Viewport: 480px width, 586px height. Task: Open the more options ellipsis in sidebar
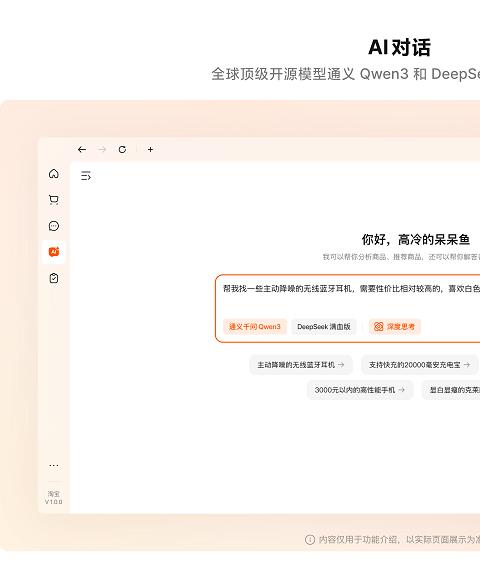[54, 465]
